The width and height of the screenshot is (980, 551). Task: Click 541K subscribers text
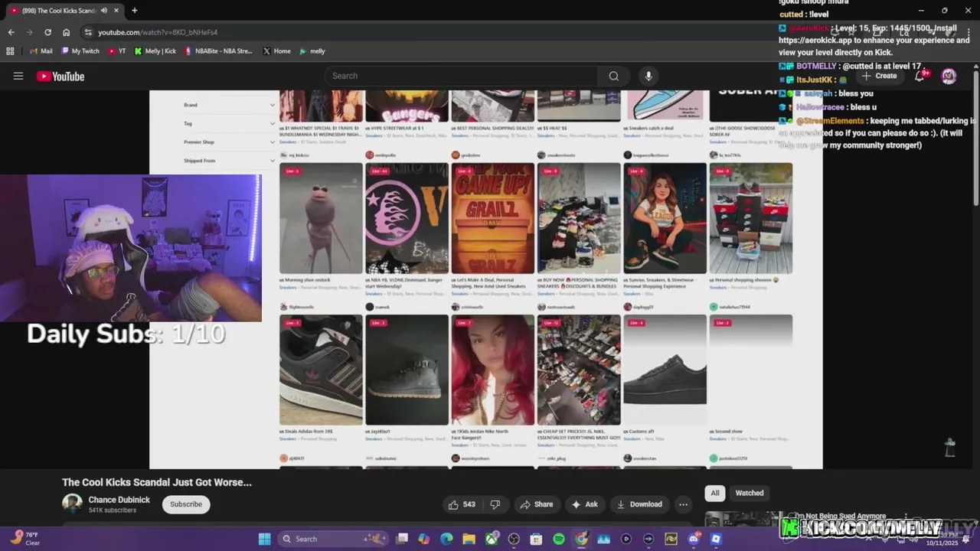pyautogui.click(x=113, y=510)
